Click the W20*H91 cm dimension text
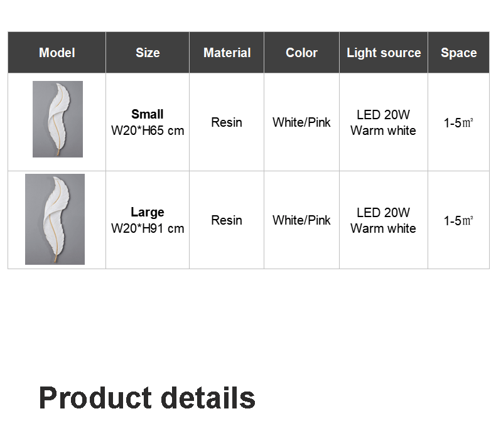Image resolution: width=496 pixels, height=448 pixels. point(148,228)
